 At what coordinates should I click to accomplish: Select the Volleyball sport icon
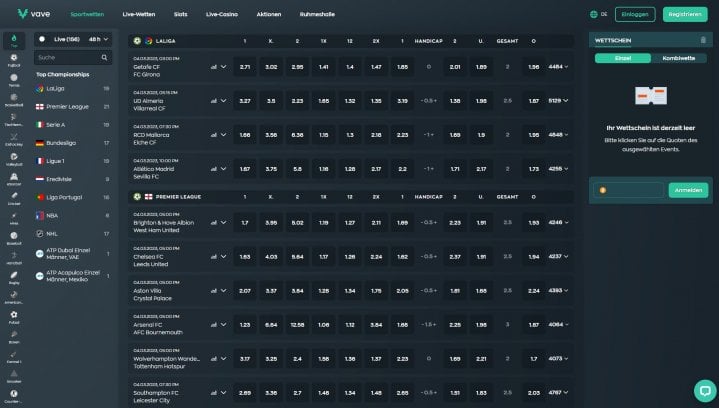[14, 159]
